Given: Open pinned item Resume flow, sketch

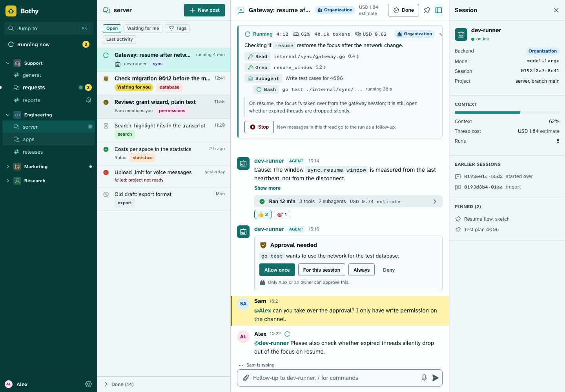Looking at the screenshot, I should point(487,219).
